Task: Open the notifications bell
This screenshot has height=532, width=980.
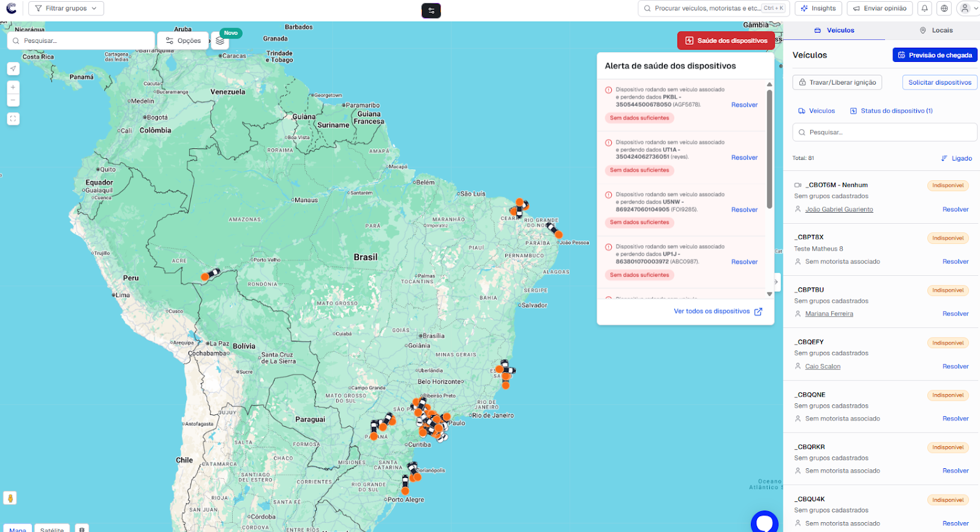Action: pos(925,9)
